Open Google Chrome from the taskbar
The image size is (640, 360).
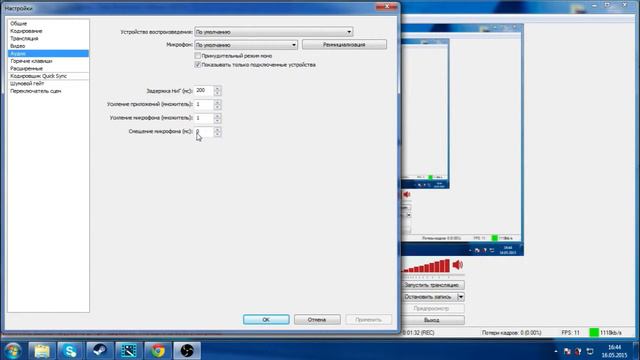[158, 351]
